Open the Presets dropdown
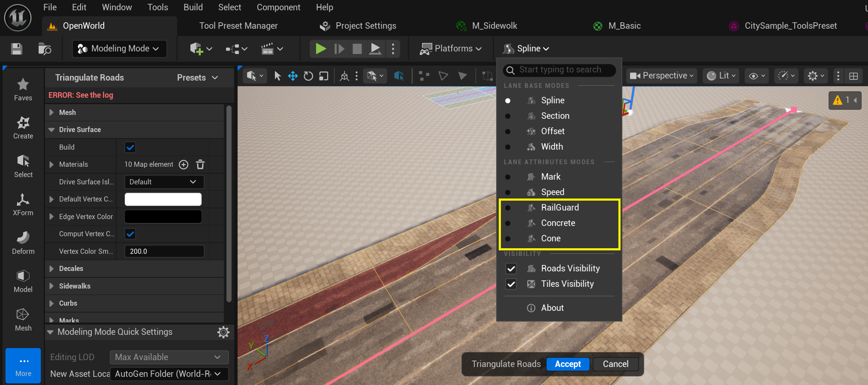 (198, 78)
